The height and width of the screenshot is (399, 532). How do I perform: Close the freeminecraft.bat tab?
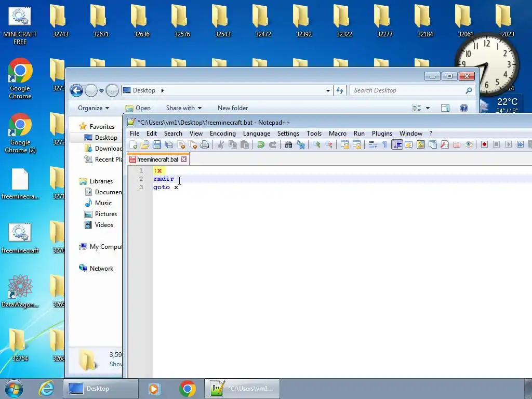click(183, 159)
